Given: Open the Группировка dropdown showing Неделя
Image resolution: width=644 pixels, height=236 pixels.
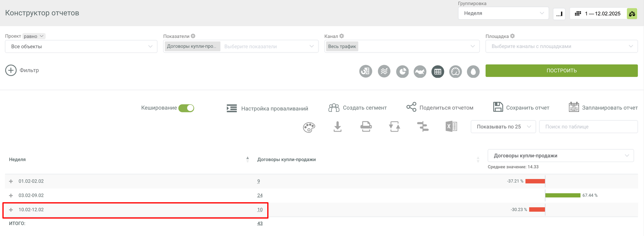Looking at the screenshot, I should pyautogui.click(x=503, y=14).
